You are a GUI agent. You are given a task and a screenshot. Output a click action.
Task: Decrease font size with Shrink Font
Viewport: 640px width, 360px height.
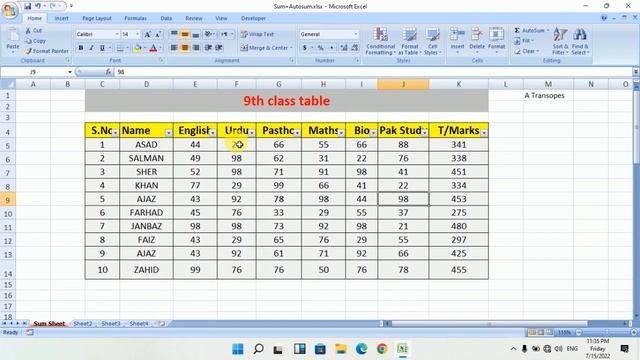point(158,34)
